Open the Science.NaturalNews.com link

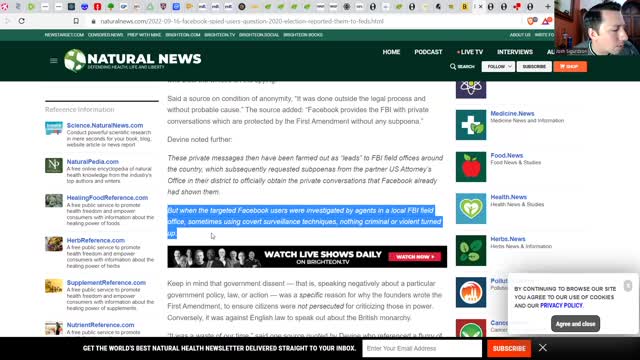point(105,125)
